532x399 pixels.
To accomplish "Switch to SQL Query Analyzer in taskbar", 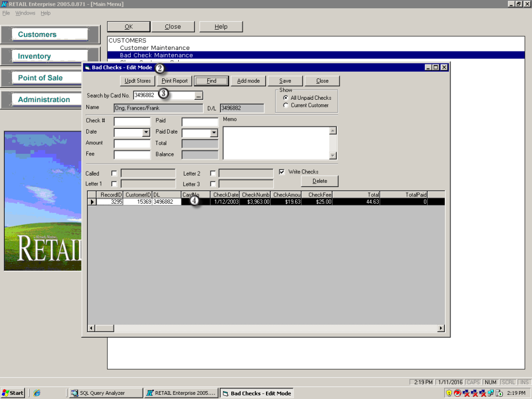I will [x=105, y=393].
